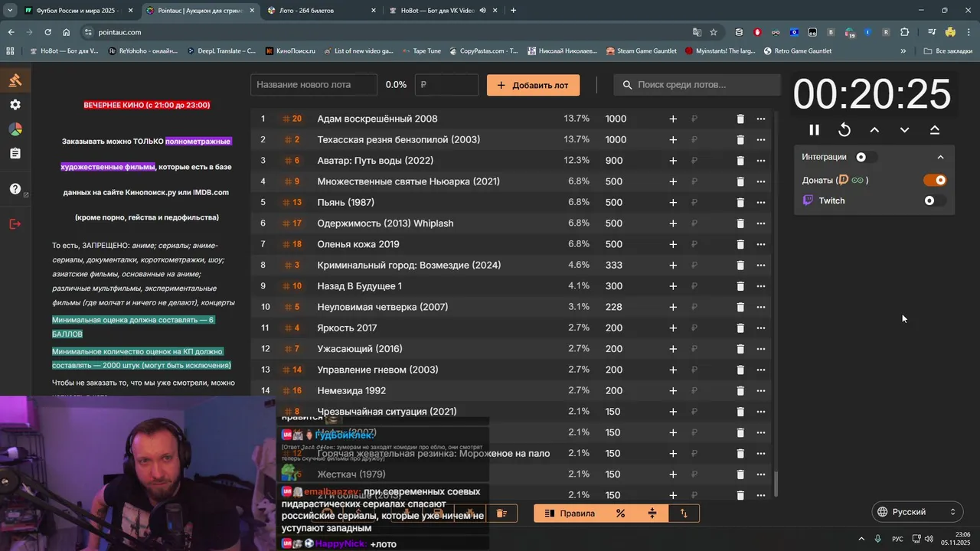This screenshot has width=980, height=551.
Task: Click the underlined-chevron timer button
Action: [935, 130]
